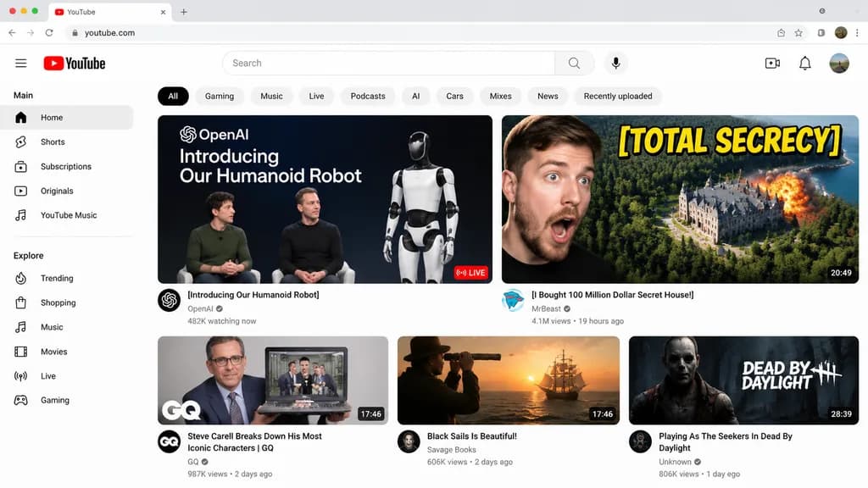Open the GQ channel name under video
Viewport: 868px width, 488px height.
[x=192, y=462]
